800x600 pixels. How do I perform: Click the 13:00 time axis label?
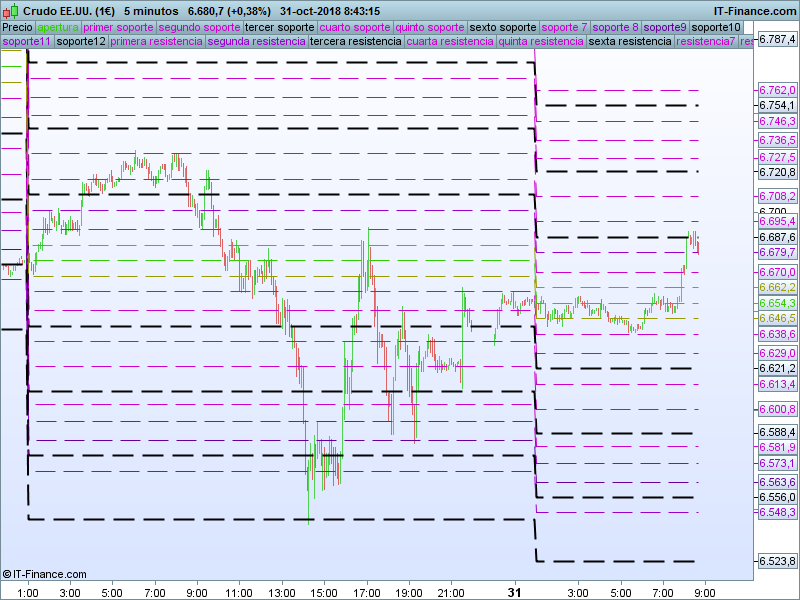(x=282, y=593)
